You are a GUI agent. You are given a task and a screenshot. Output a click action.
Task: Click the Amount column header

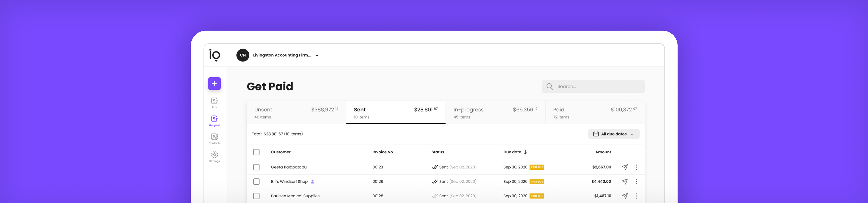[x=603, y=152]
